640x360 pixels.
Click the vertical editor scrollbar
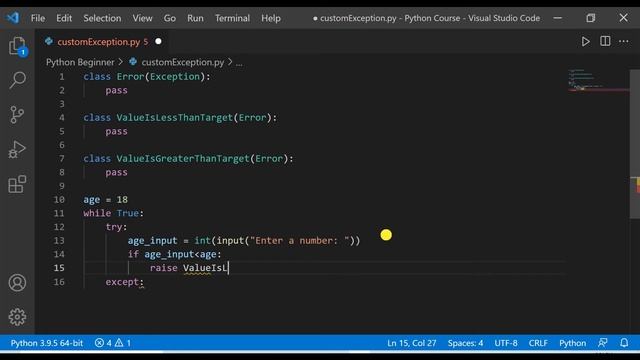(635, 144)
